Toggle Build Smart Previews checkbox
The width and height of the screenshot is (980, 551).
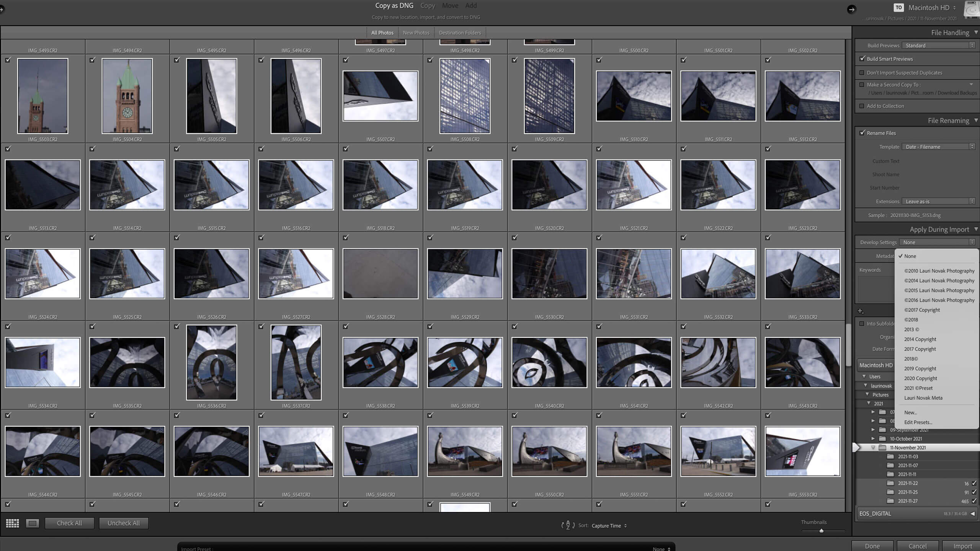coord(862,59)
